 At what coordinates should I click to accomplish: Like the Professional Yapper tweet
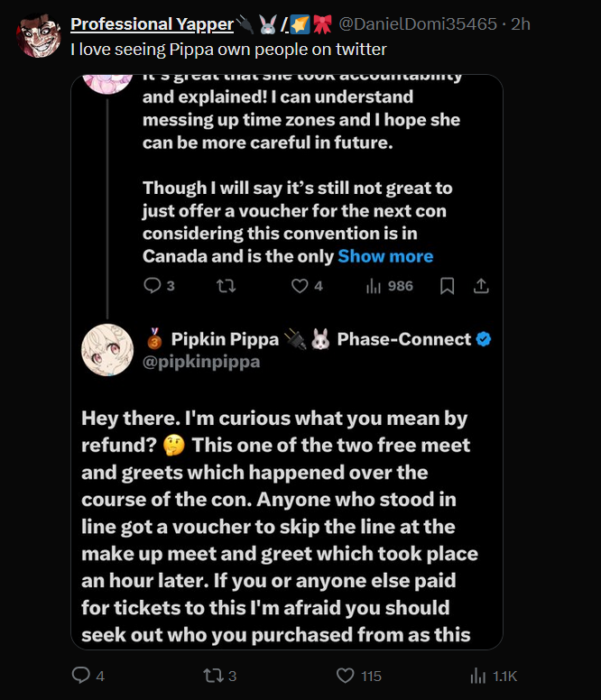[x=345, y=676]
